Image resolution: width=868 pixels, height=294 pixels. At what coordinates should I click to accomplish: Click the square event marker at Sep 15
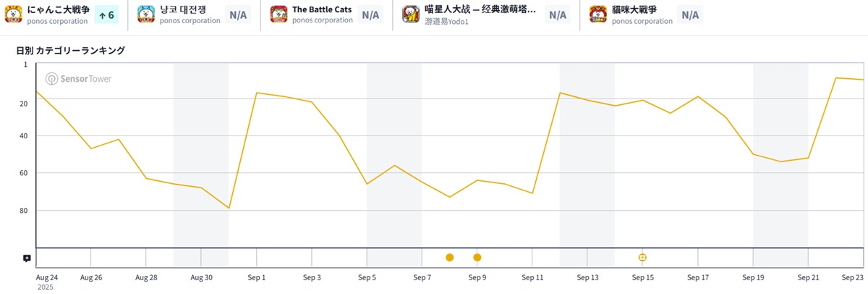(642, 257)
